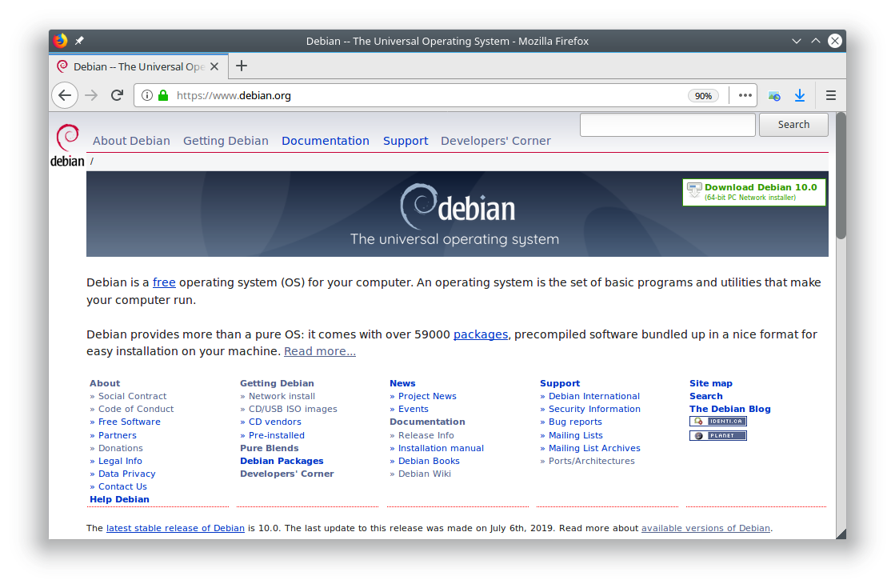This screenshot has width=895, height=588.
Task: Reload the current Debian page
Action: click(x=117, y=95)
